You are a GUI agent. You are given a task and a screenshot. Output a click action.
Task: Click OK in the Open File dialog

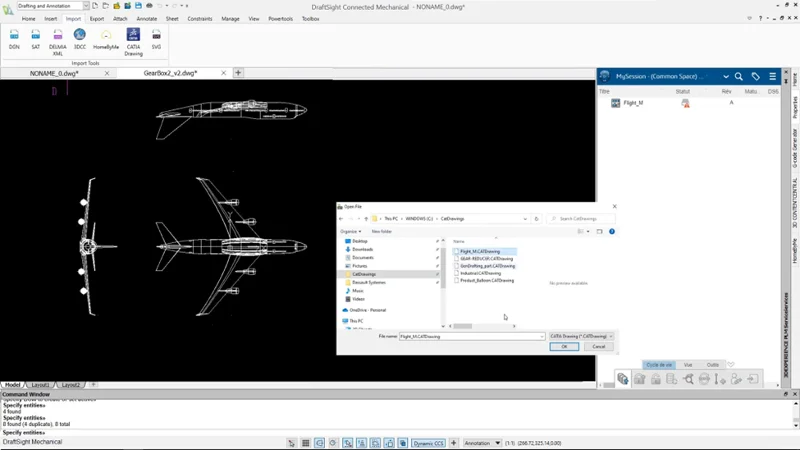point(564,347)
